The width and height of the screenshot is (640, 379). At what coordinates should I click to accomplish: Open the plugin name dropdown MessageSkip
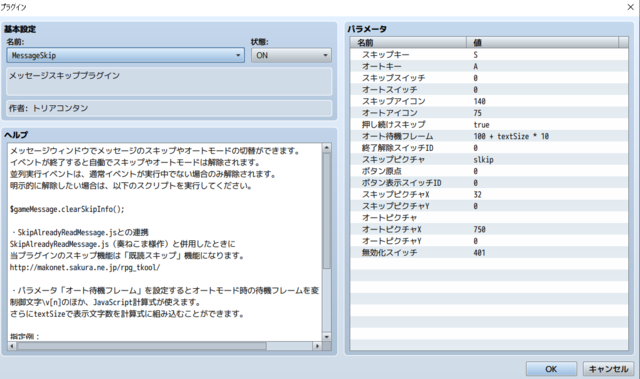[x=125, y=55]
